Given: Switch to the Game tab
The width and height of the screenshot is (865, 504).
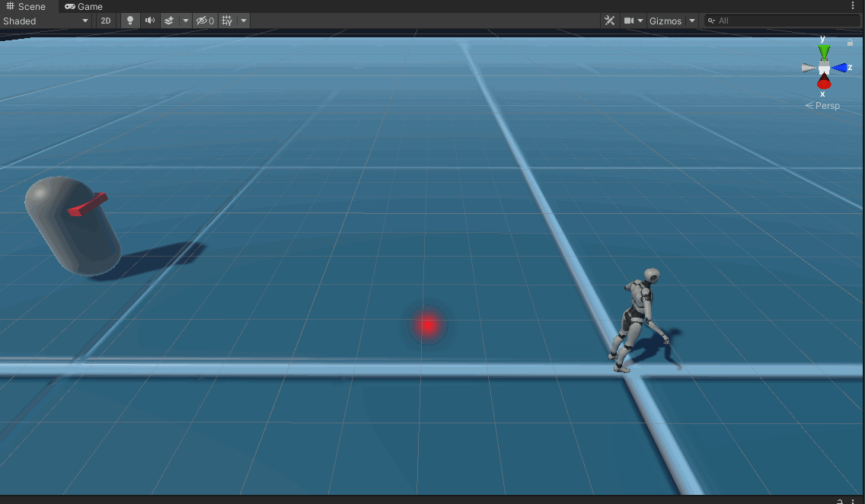Looking at the screenshot, I should pos(84,7).
